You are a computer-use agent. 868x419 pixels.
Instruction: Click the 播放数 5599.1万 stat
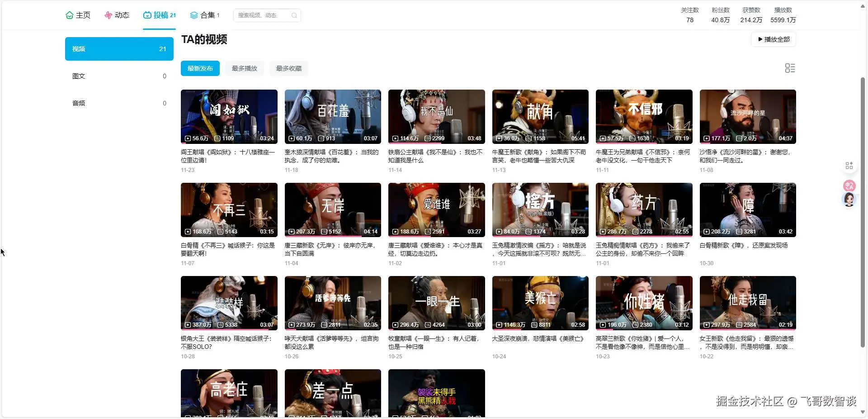point(783,15)
